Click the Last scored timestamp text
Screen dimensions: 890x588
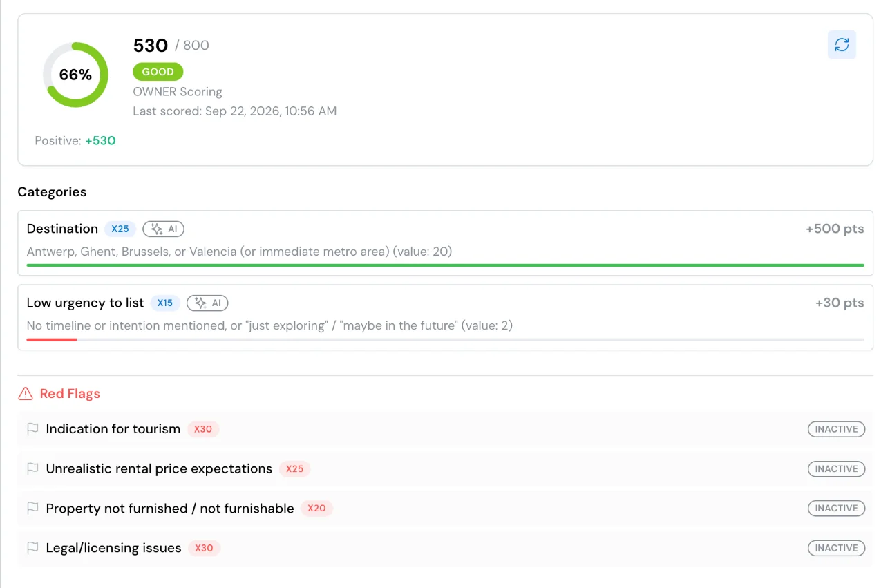click(235, 111)
